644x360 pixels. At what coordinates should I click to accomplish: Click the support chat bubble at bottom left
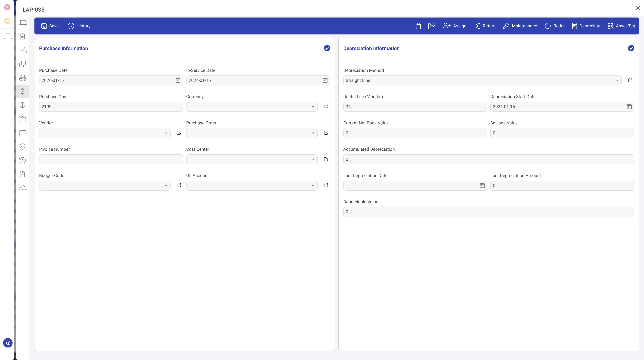(x=8, y=342)
